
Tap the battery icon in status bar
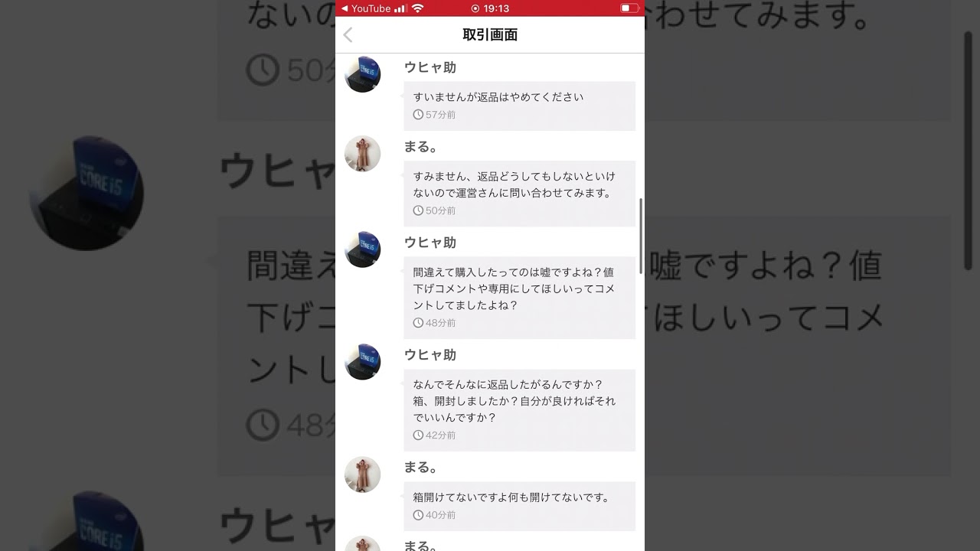tap(629, 8)
